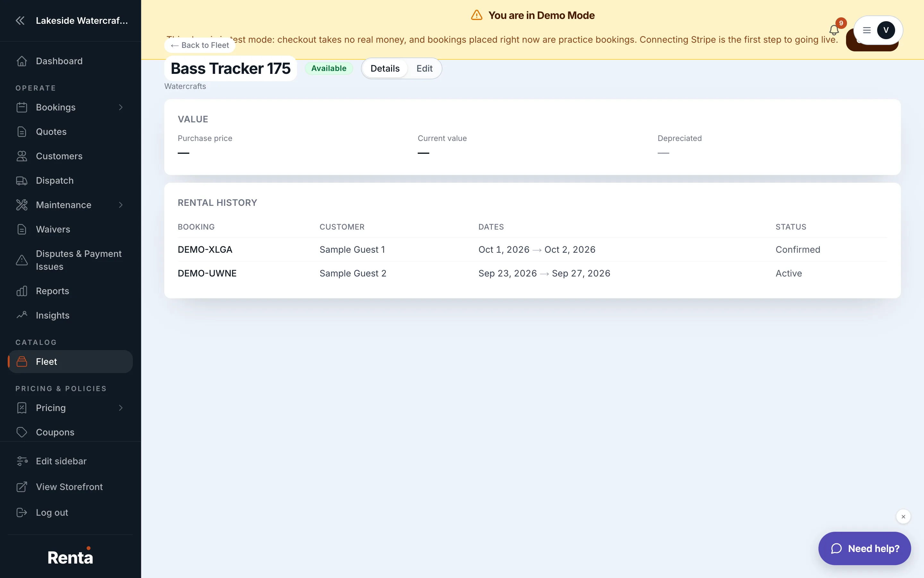Click the Reports bar chart icon
Screen dimensions: 924x578
click(22, 291)
